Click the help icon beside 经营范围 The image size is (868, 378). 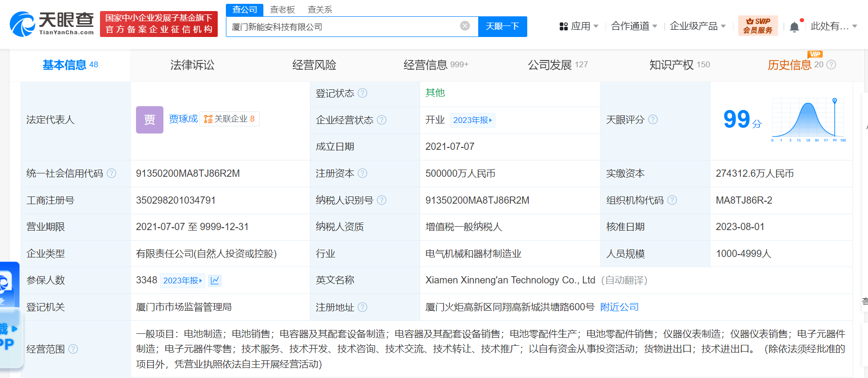[x=73, y=349]
